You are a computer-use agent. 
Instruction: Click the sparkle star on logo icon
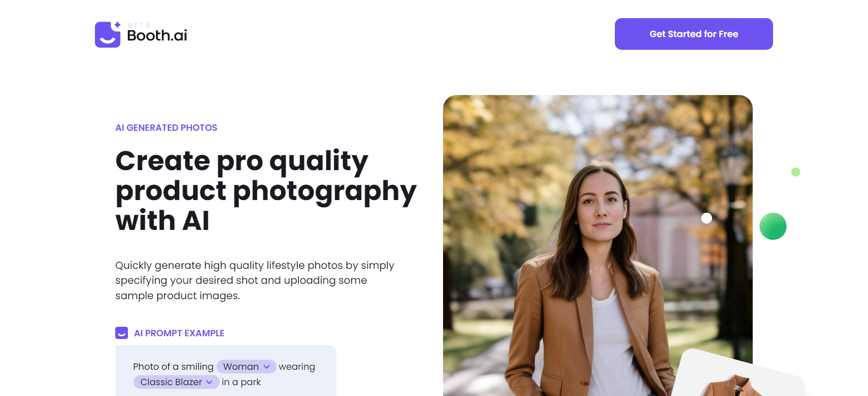point(118,24)
